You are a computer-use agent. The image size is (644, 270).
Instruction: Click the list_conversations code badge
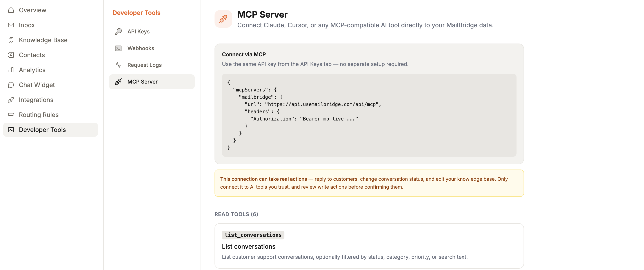(x=253, y=235)
